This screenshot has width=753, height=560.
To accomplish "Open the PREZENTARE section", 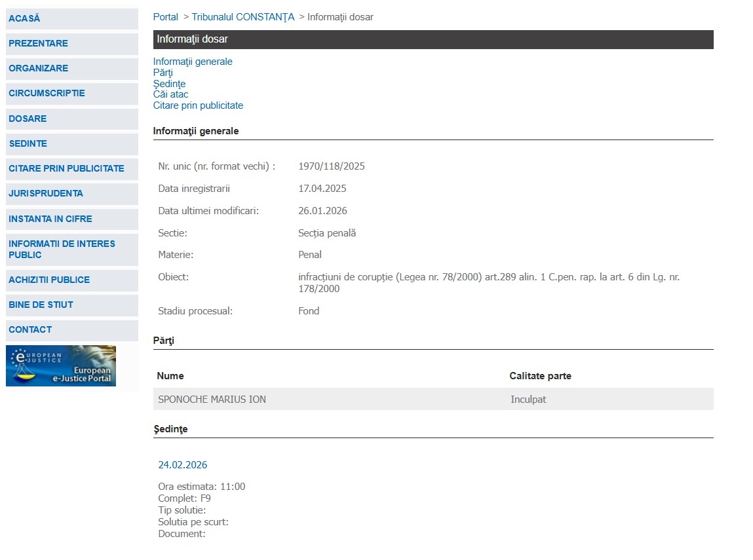I will point(72,44).
